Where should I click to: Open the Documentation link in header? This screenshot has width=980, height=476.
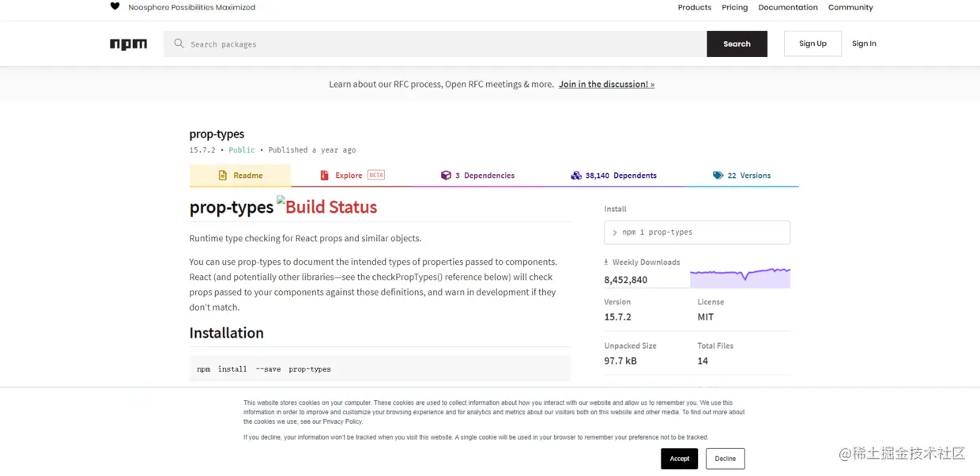click(x=788, y=7)
